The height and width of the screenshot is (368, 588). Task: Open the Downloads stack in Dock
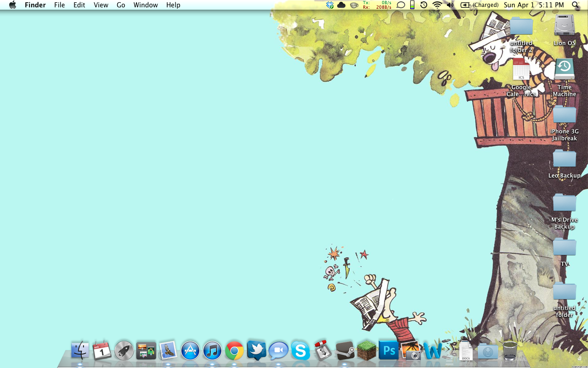point(488,351)
